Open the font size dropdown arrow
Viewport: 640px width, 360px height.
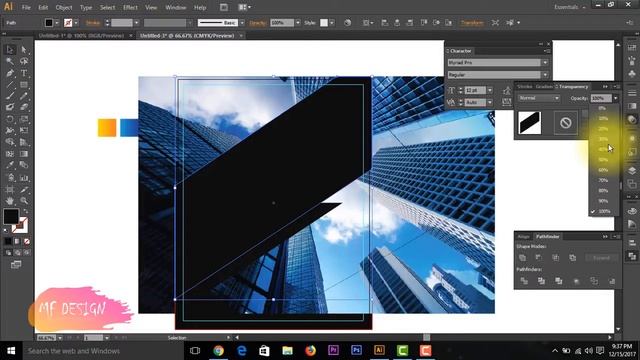pos(490,90)
